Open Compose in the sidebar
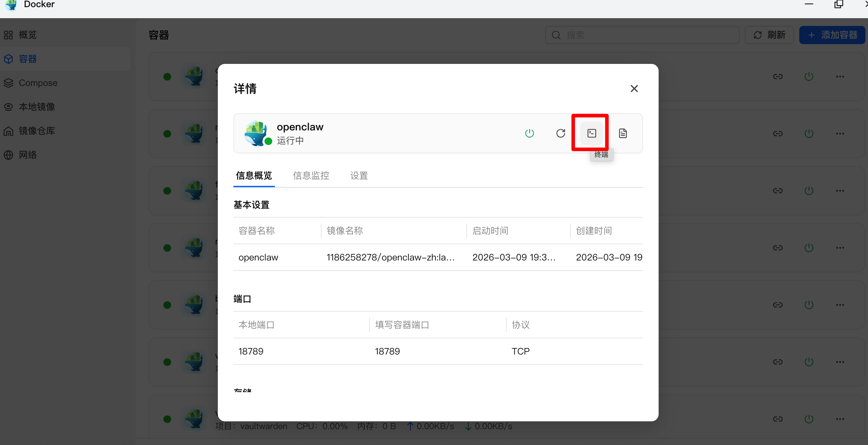This screenshot has height=445, width=868. click(x=38, y=83)
